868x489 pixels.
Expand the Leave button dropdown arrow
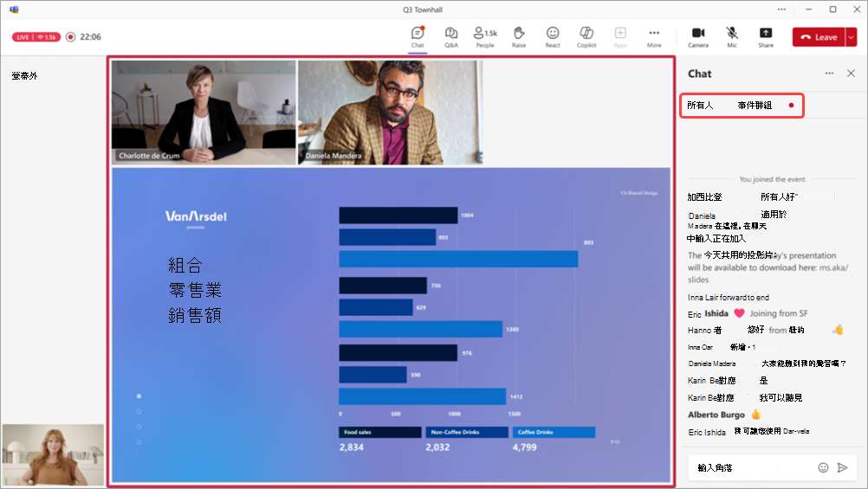[x=852, y=37]
